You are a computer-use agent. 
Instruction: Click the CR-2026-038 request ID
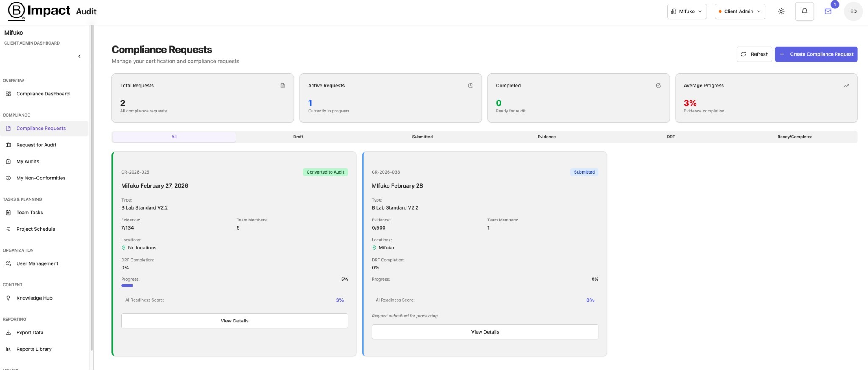(x=386, y=172)
